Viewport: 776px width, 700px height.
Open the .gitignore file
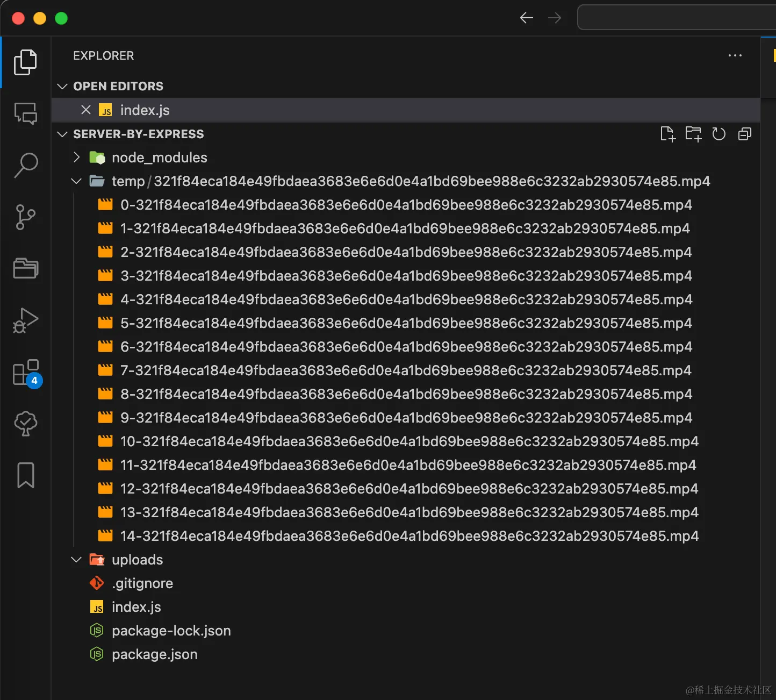coord(406,583)
